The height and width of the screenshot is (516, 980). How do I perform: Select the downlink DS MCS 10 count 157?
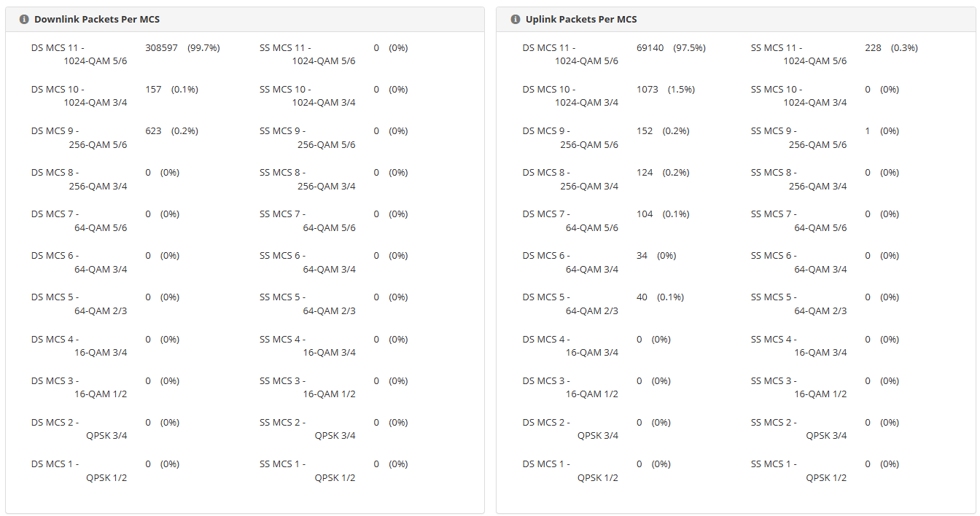coord(153,90)
